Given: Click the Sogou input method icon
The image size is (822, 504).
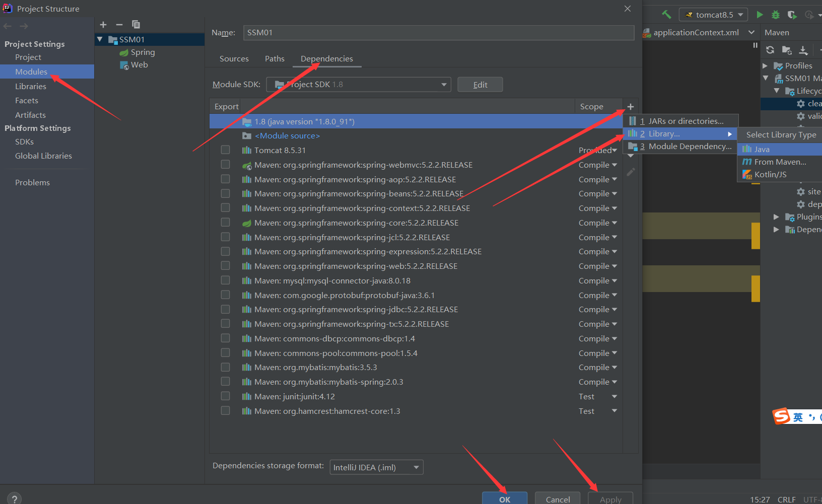Looking at the screenshot, I should pyautogui.click(x=781, y=416).
